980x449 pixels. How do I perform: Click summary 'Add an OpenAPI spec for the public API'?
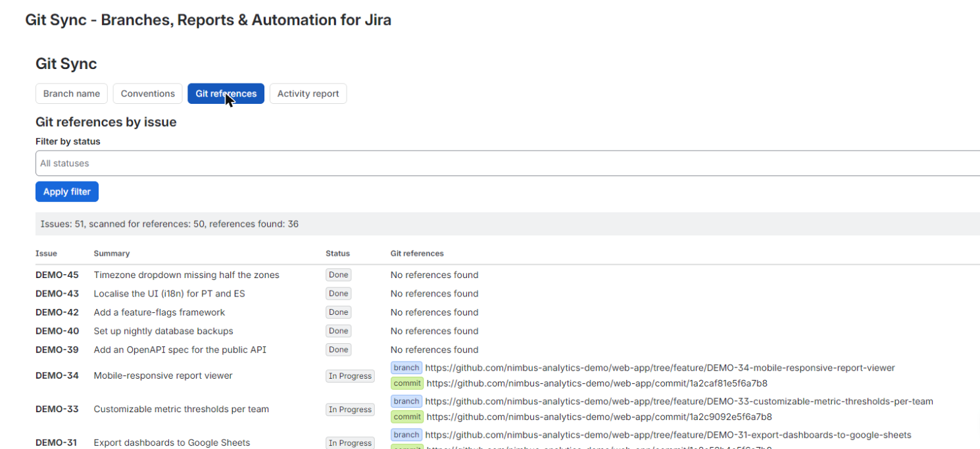point(180,350)
